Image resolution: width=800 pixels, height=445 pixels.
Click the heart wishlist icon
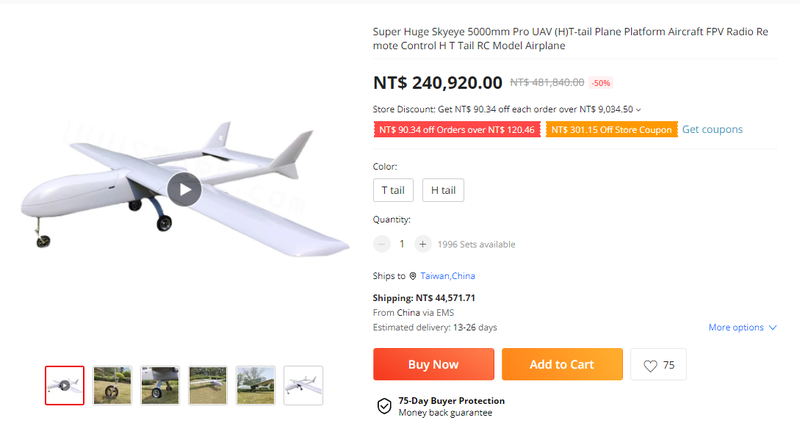coord(650,366)
